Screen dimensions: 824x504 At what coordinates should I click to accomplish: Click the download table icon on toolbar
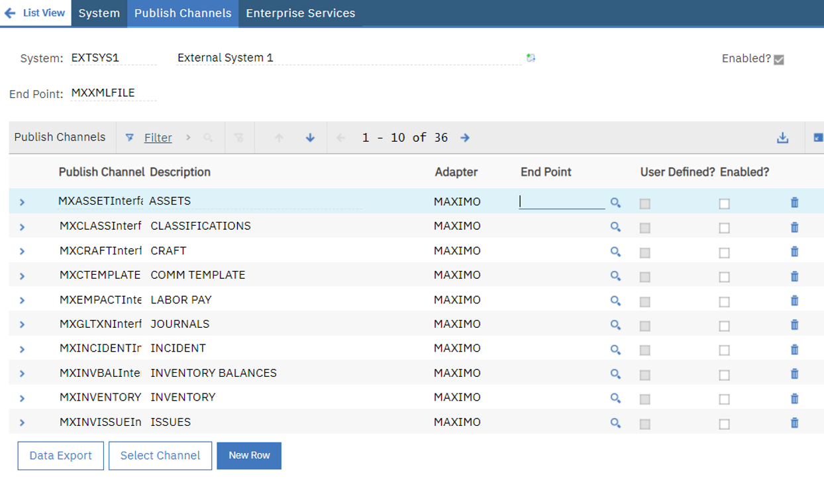pos(784,138)
